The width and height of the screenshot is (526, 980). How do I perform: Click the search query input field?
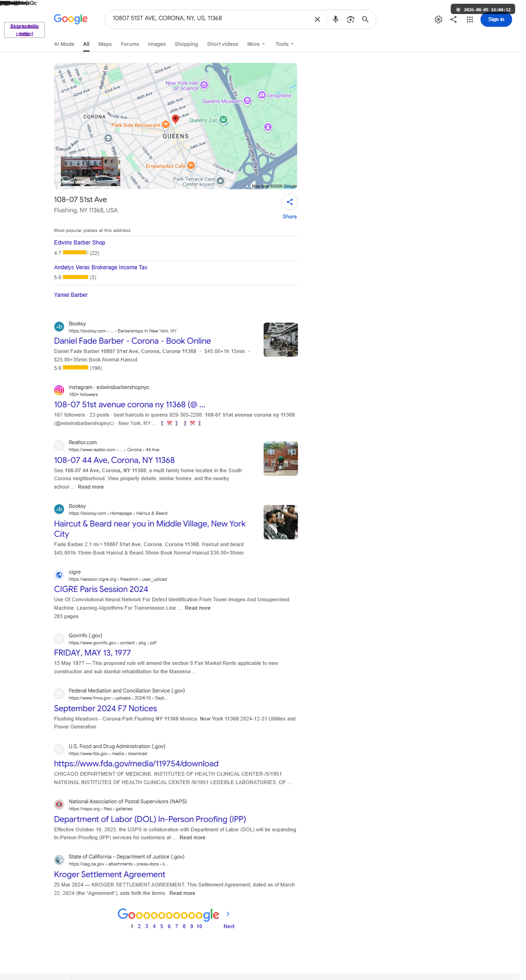click(x=211, y=19)
